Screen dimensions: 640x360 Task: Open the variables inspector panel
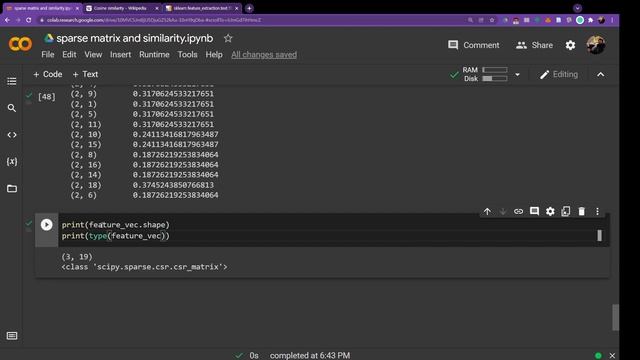click(11, 162)
